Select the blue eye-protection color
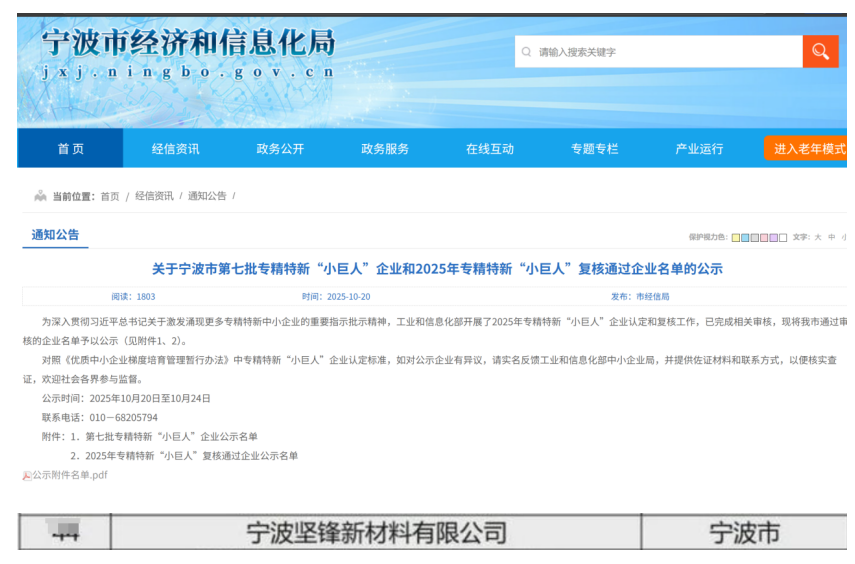 [746, 238]
